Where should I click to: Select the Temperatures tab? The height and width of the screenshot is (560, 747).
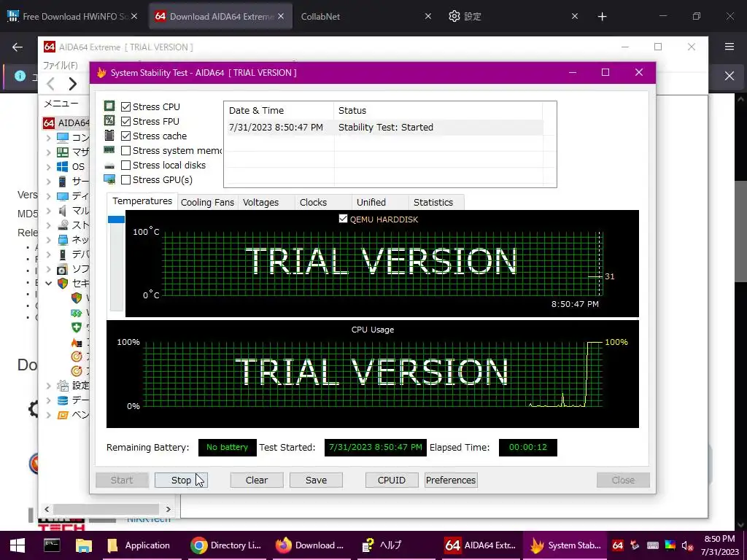point(142,201)
